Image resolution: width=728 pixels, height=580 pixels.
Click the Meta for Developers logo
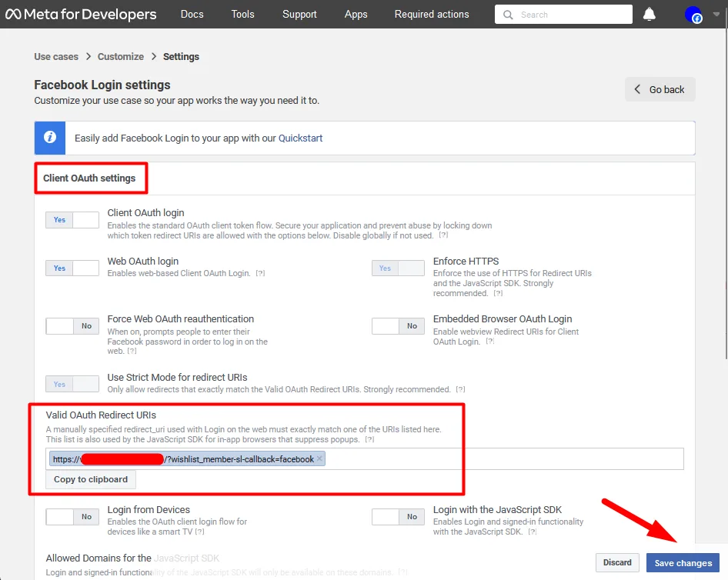[79, 14]
